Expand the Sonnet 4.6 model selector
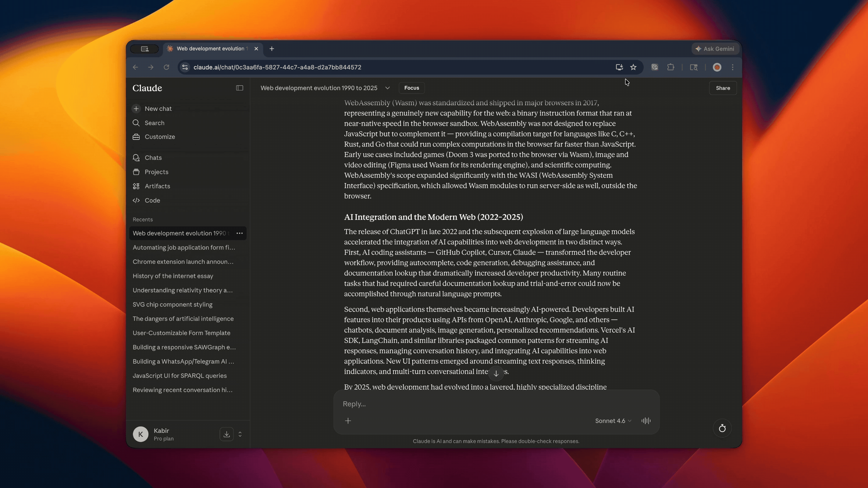This screenshot has height=488, width=868. click(x=613, y=421)
